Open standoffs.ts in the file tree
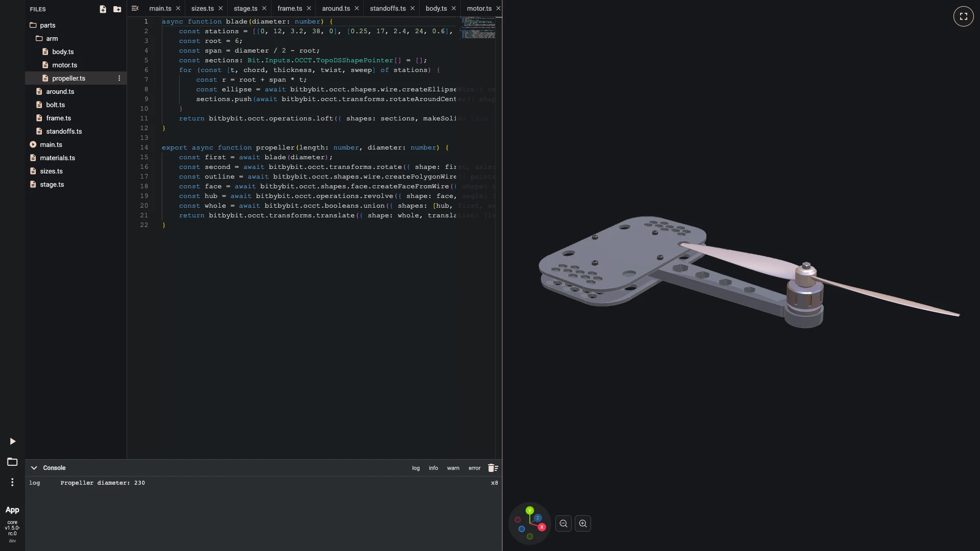This screenshot has width=980, height=551. click(76, 131)
